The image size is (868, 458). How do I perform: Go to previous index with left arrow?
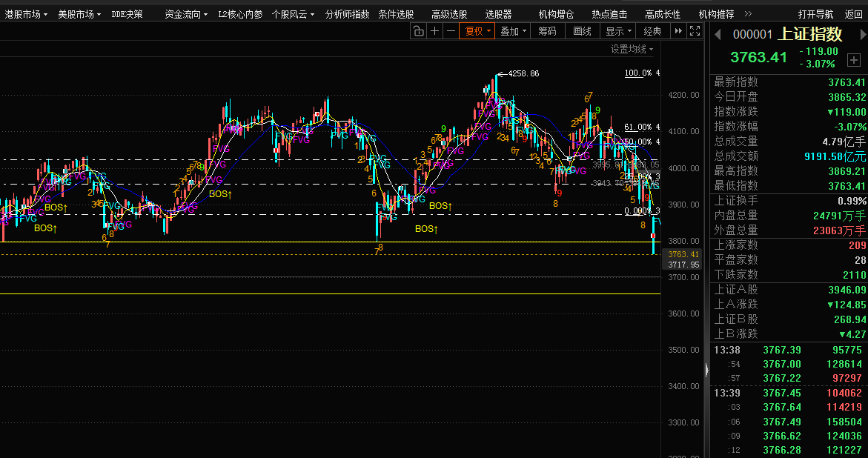718,35
